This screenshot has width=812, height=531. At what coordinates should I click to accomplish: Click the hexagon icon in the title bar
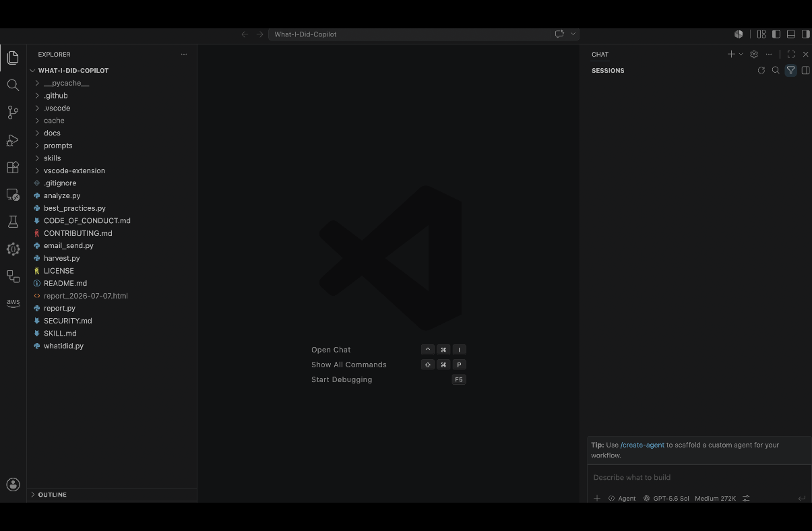coord(739,34)
